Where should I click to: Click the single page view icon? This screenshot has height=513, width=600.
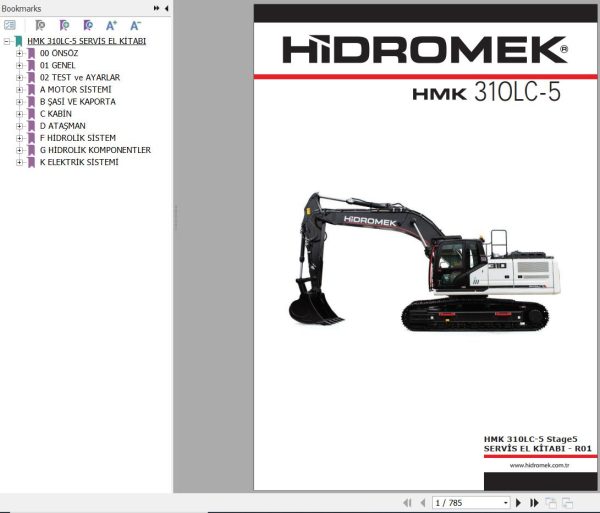pyautogui.click(x=551, y=503)
